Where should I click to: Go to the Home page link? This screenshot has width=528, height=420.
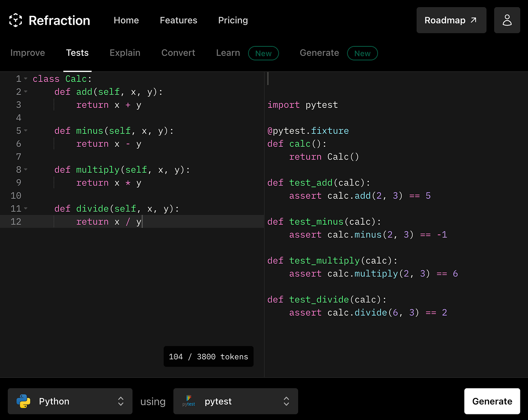(x=126, y=20)
